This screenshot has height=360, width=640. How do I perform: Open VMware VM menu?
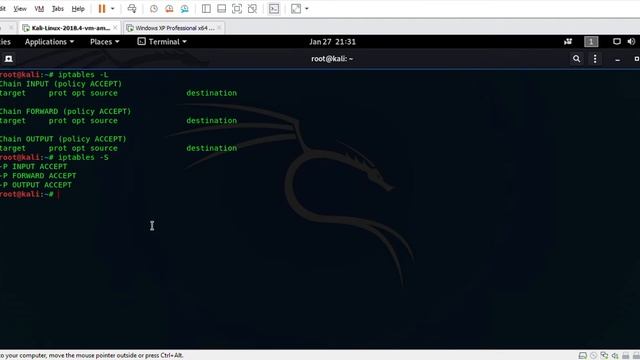[39, 9]
